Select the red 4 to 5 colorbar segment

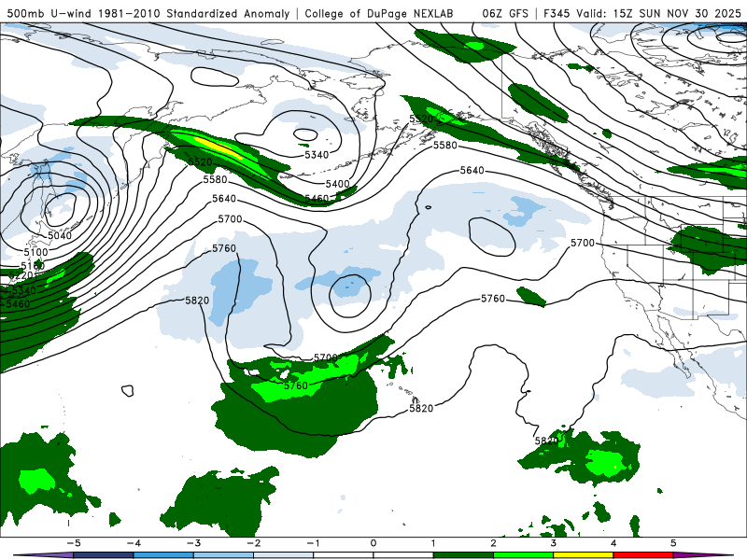click(x=643, y=555)
